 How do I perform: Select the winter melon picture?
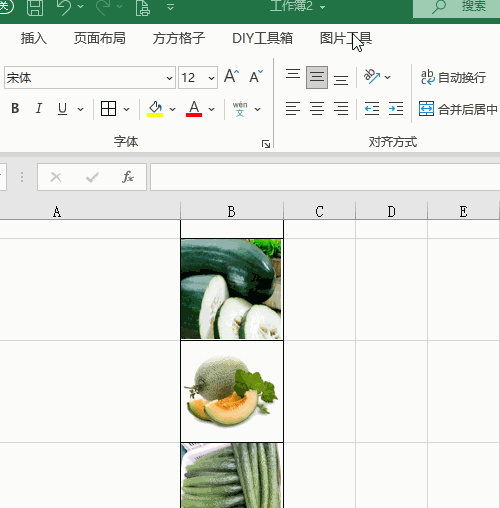pyautogui.click(x=231, y=289)
